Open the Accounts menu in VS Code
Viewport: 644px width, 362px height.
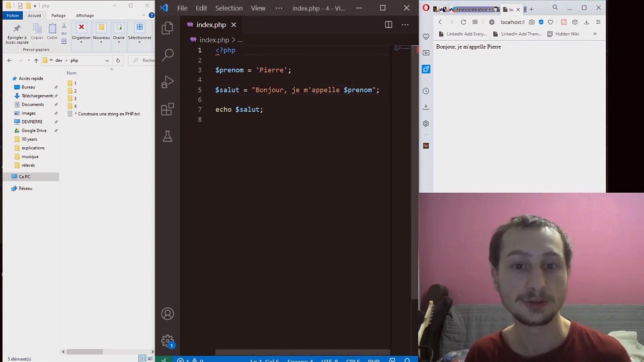click(168, 314)
